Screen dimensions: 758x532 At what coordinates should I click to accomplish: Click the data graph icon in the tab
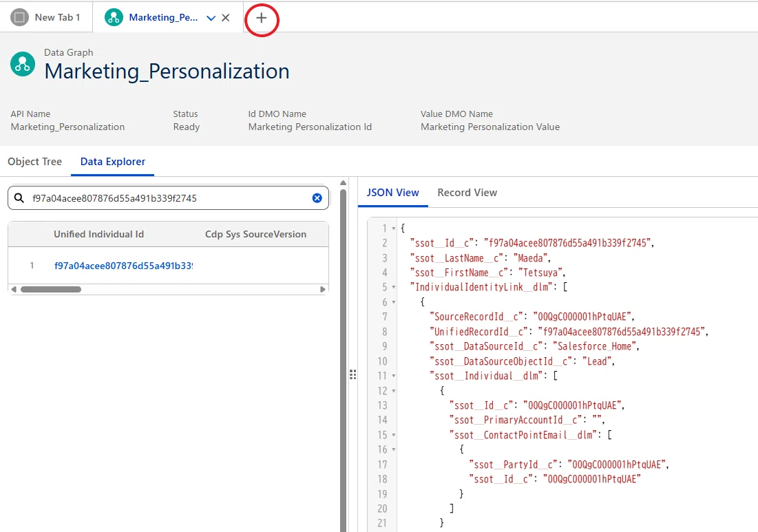114,17
